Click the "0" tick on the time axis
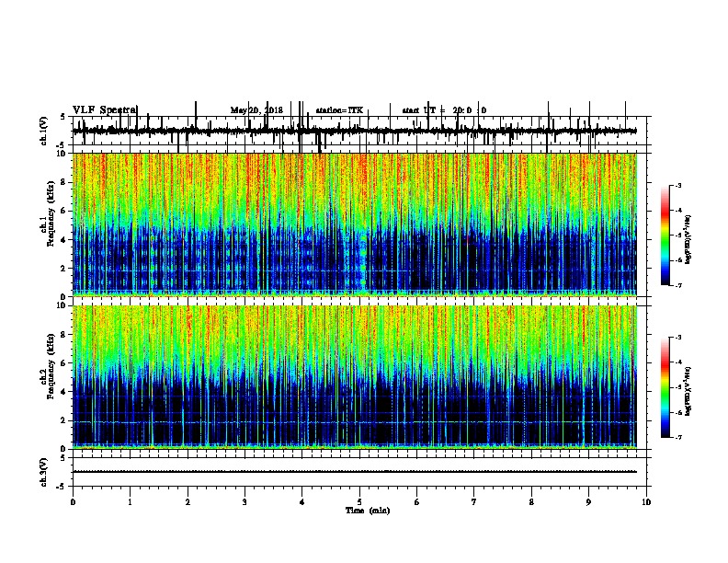This screenshot has height=563, width=728. pyautogui.click(x=73, y=502)
